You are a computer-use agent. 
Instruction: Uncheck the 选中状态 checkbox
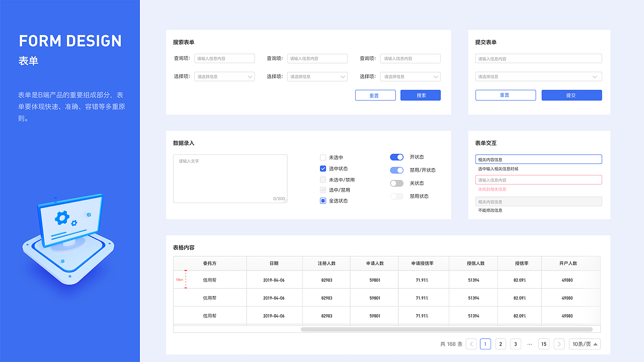coord(323,168)
